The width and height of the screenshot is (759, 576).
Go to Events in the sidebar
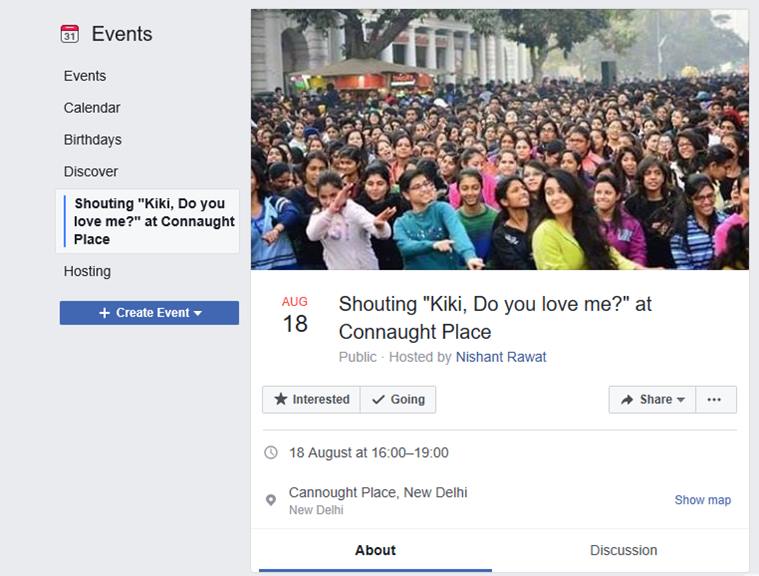coord(85,76)
